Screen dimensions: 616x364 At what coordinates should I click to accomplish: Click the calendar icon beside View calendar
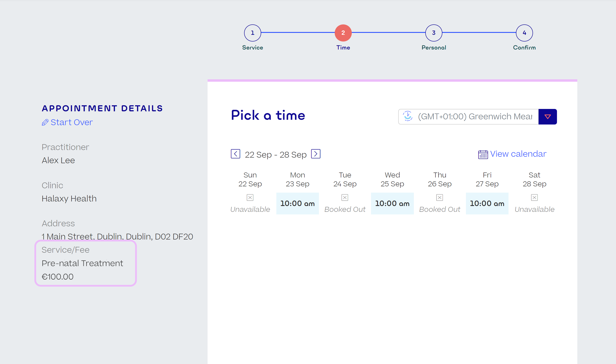pyautogui.click(x=483, y=155)
